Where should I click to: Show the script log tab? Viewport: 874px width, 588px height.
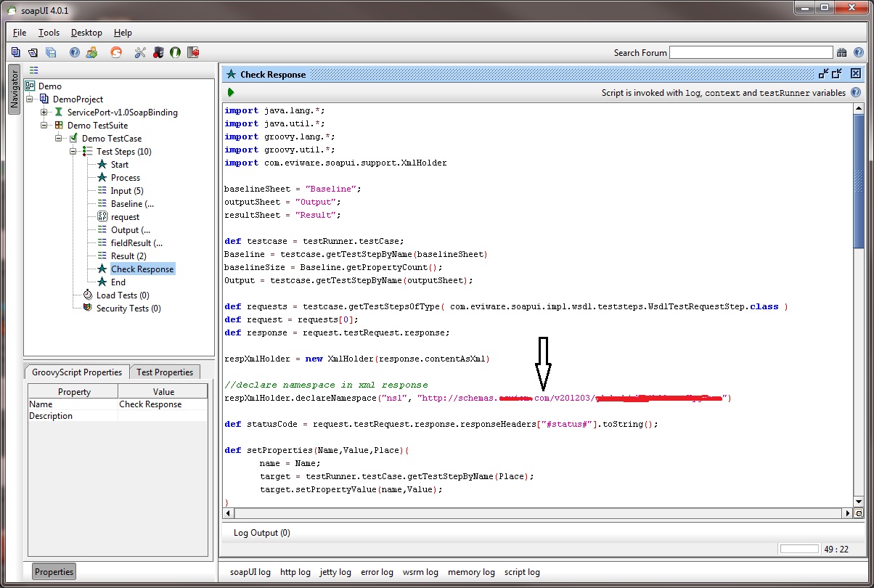pos(522,572)
